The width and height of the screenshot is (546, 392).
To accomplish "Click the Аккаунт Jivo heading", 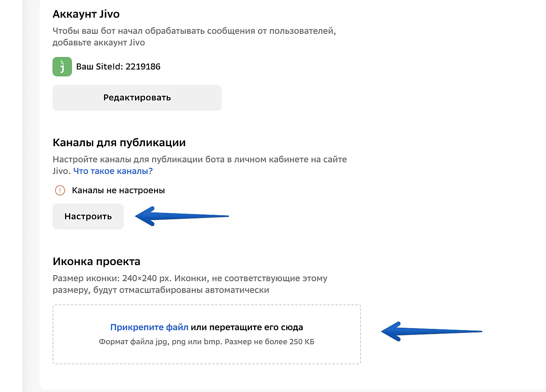I will (x=86, y=14).
